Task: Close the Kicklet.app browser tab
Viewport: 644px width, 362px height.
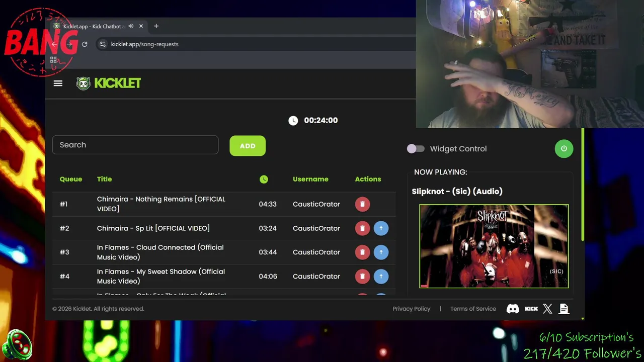Action: [x=141, y=26]
